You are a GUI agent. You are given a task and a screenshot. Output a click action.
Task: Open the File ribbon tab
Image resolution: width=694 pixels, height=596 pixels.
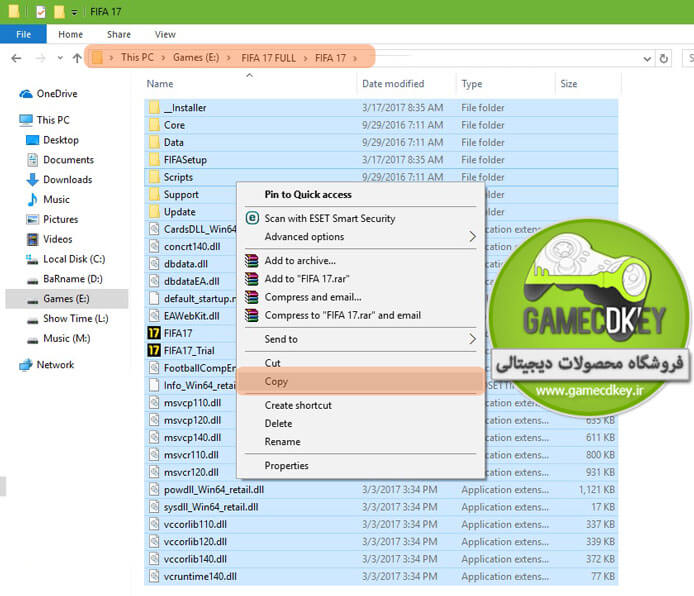[23, 34]
